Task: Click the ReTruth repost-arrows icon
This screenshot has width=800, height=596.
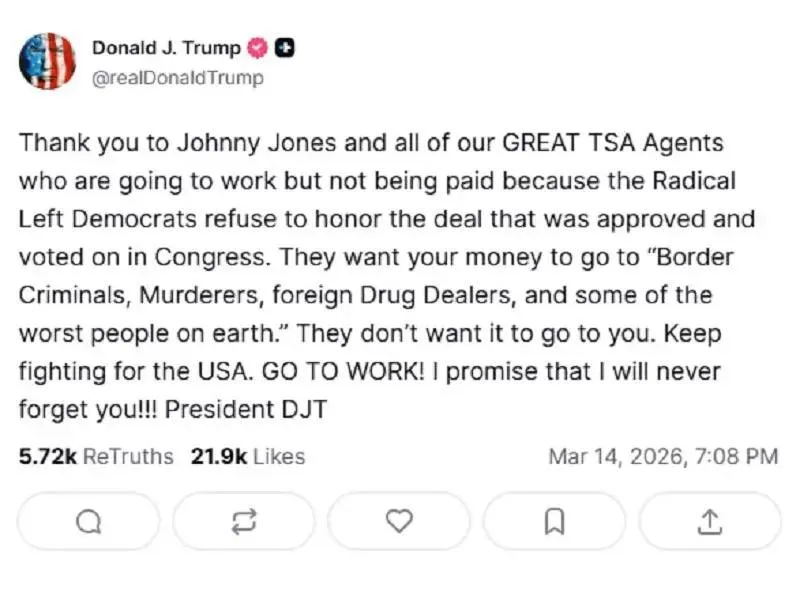Action: 243,521
